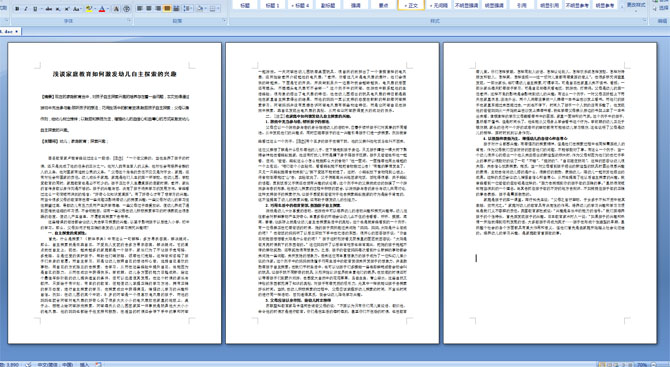Select justify alignment icon
The width and height of the screenshot is (670, 367).
tap(167, 9)
